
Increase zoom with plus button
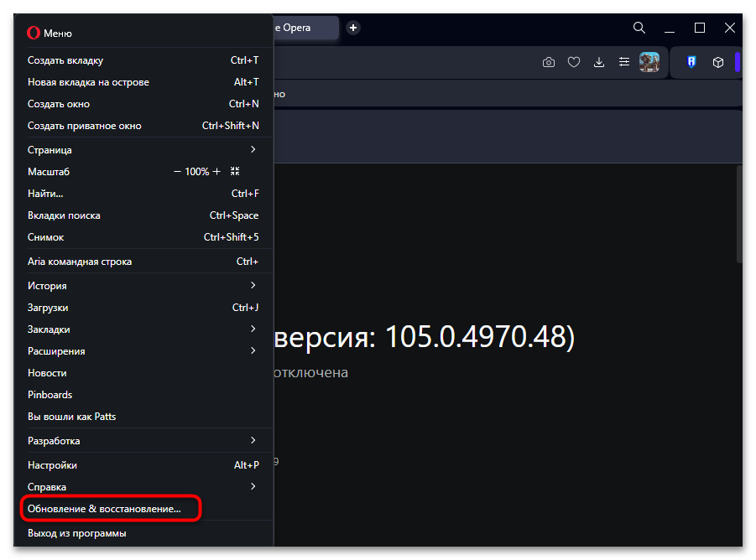pyautogui.click(x=216, y=171)
